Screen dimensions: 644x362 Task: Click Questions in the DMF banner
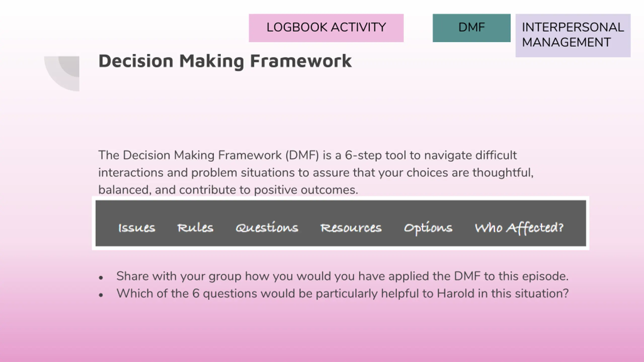267,228
